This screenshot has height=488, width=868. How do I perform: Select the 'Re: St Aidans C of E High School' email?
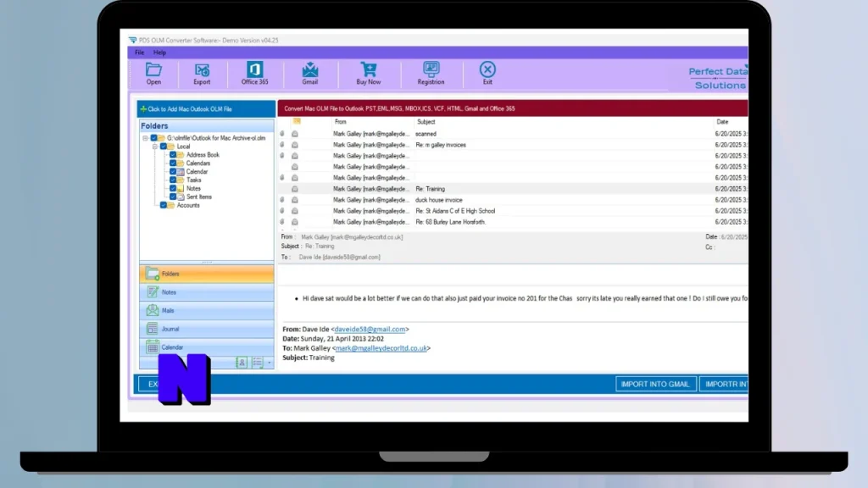[x=513, y=211]
